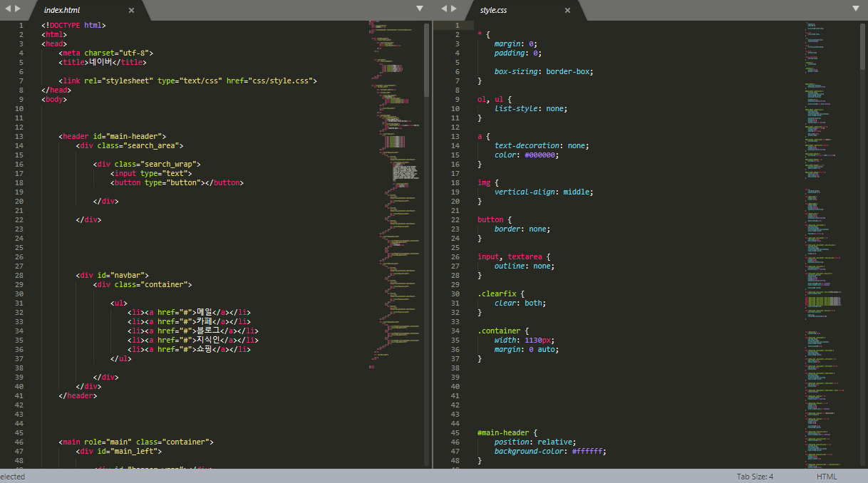Change Tab Size: 4 in status bar
868x483 pixels.
pyautogui.click(x=755, y=477)
